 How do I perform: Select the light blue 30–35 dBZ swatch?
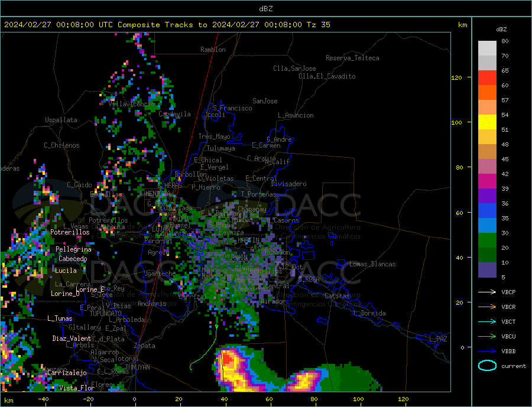[x=487, y=225]
